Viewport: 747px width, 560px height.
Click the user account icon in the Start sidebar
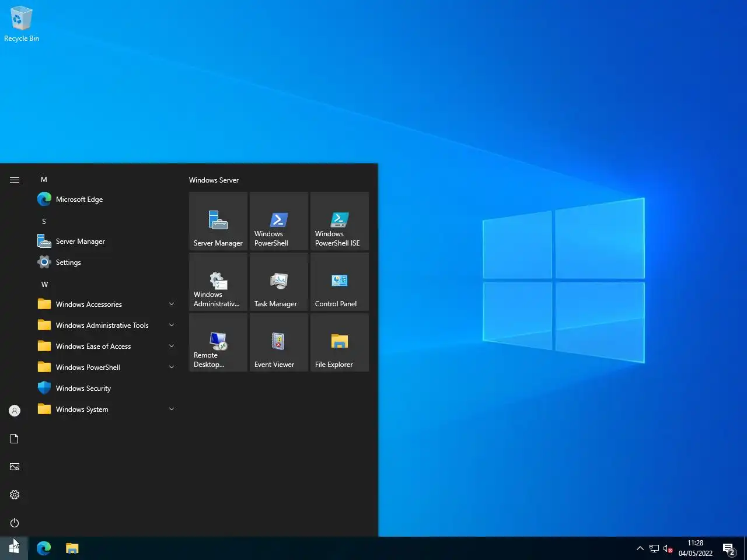15,411
